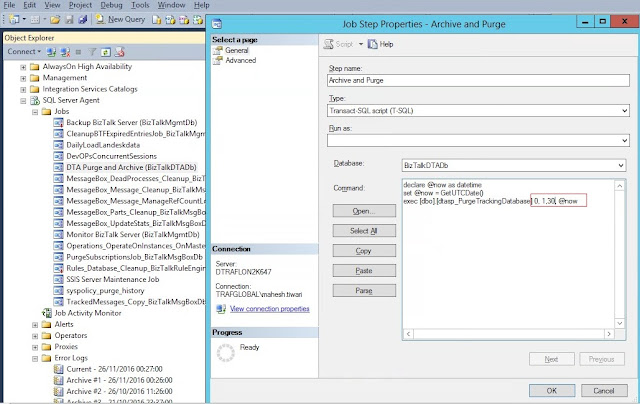Select the Backup BizTalk Server job

[131, 122]
